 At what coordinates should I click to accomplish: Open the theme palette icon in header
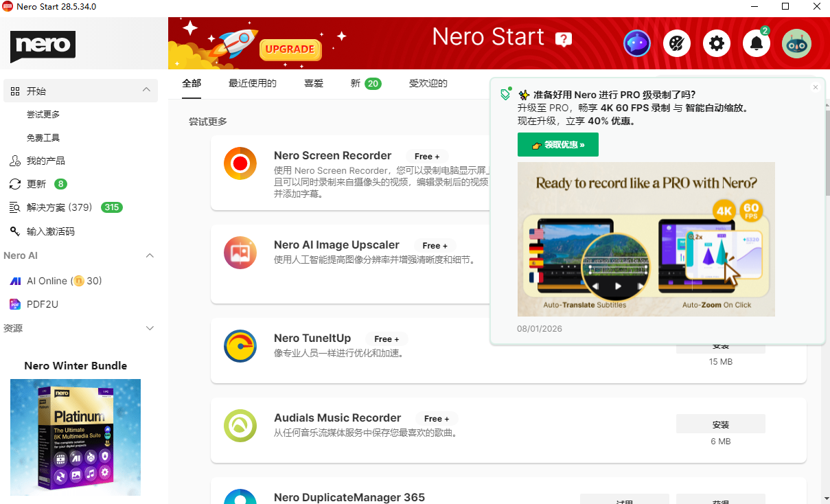point(677,44)
